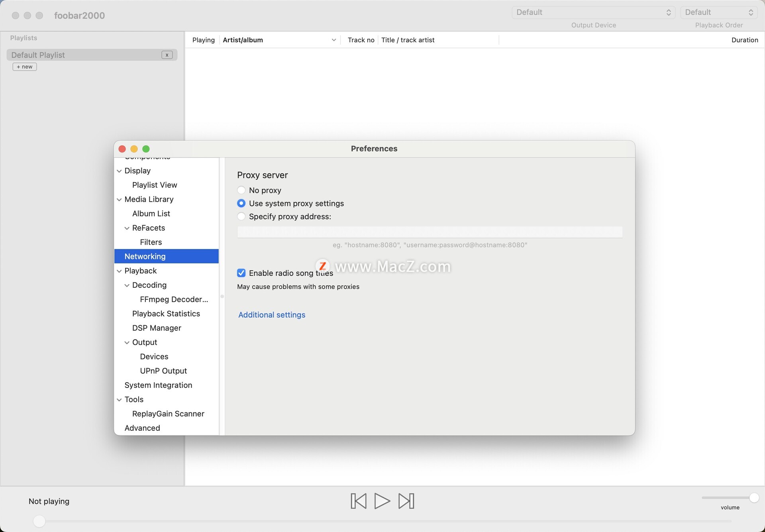The width and height of the screenshot is (765, 532).
Task: Collapse the Playback tree section
Action: (119, 271)
